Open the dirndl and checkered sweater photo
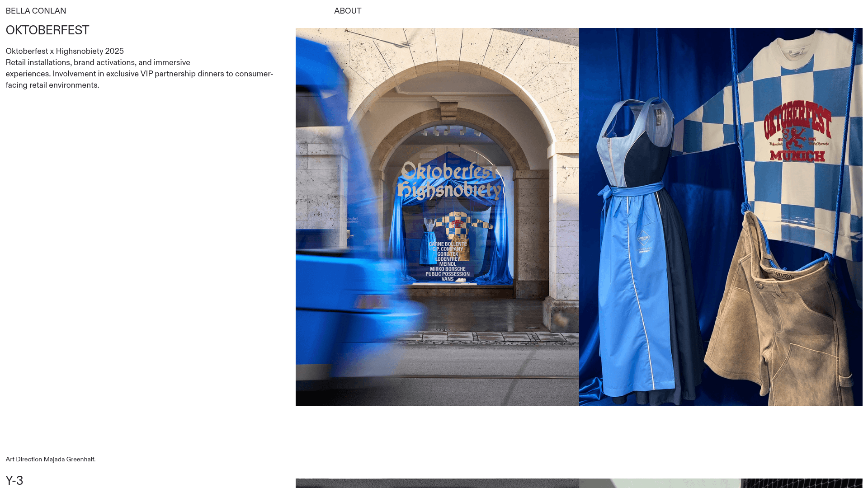 (x=721, y=217)
